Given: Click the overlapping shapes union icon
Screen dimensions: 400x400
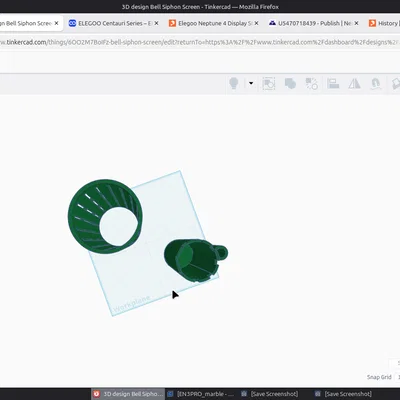Looking at the screenshot, I should pyautogui.click(x=290, y=84).
